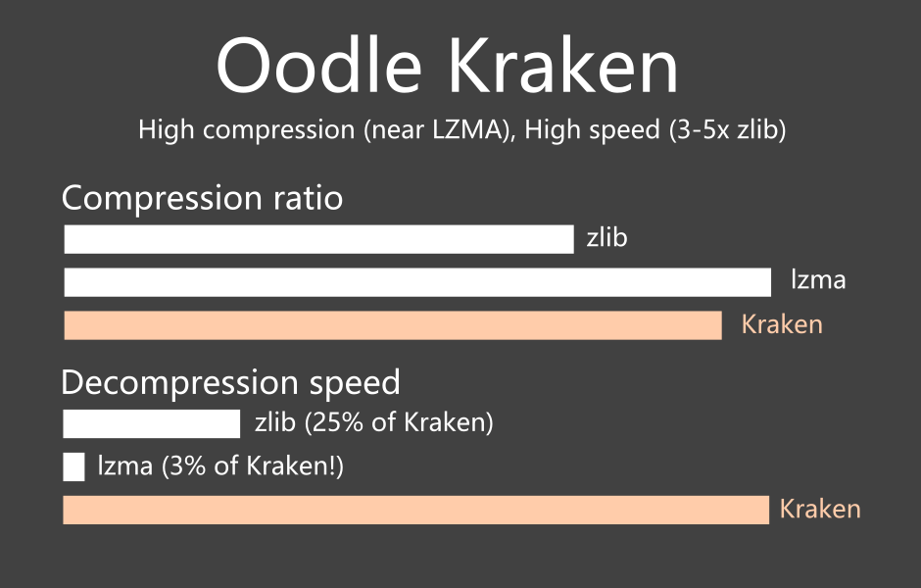
Task: Click the word Oodle in the title
Action: point(319,66)
